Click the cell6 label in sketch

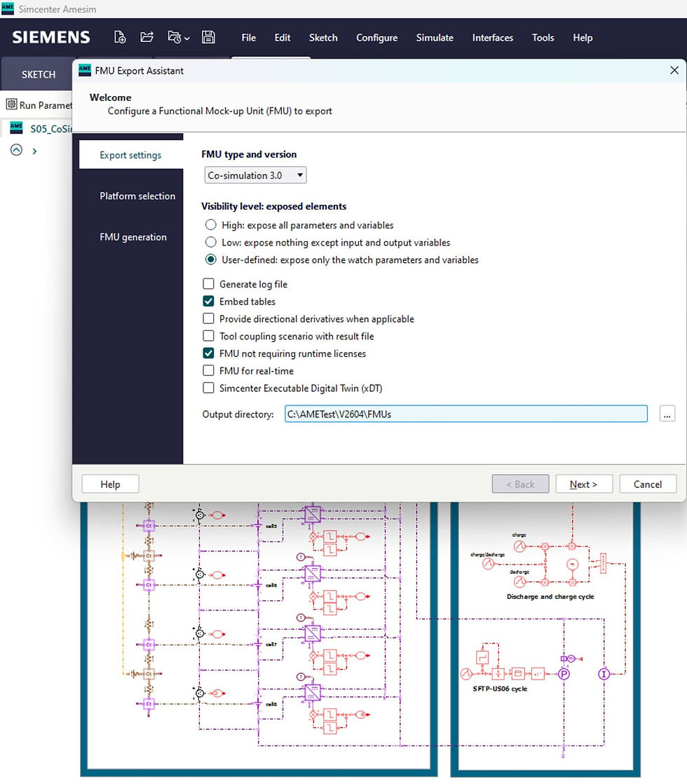pos(271,585)
